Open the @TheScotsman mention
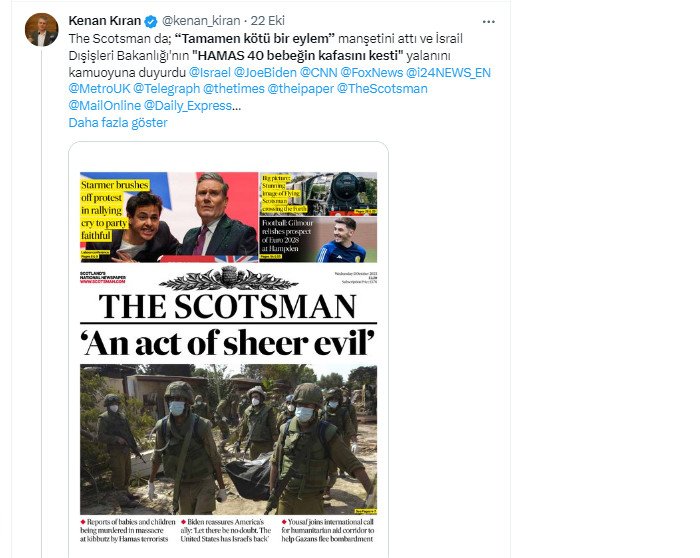This screenshot has height=558, width=700. click(382, 89)
